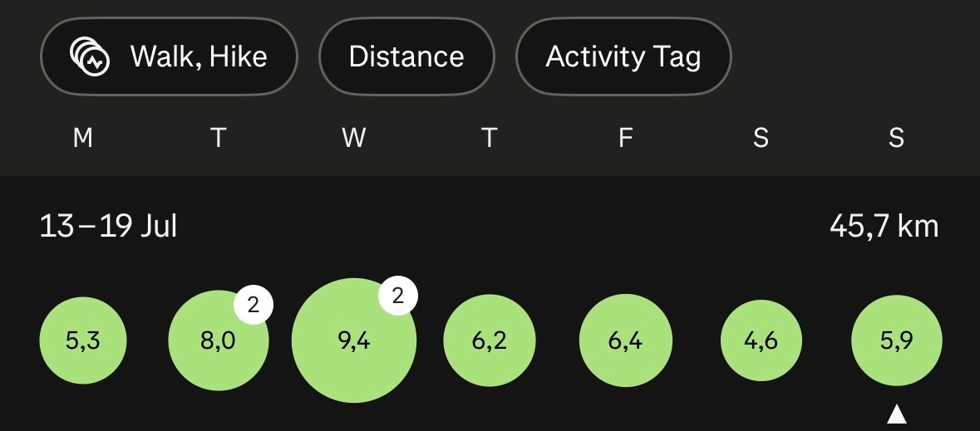Select Friday's 6,4 km bubble

point(626,340)
